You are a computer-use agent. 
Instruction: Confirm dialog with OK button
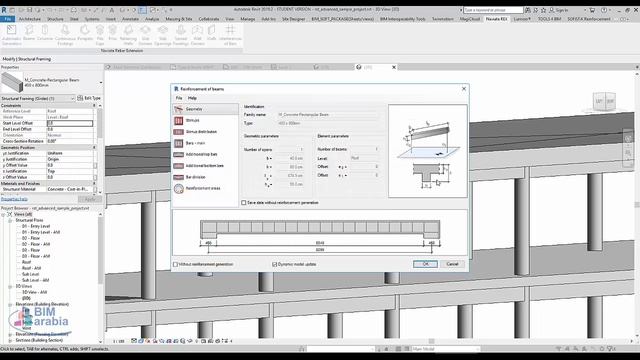425,264
